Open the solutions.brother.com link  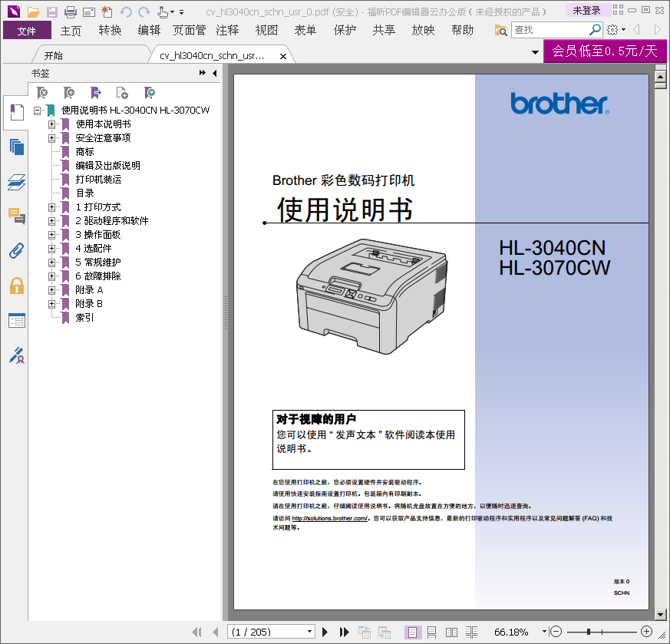pyautogui.click(x=330, y=518)
